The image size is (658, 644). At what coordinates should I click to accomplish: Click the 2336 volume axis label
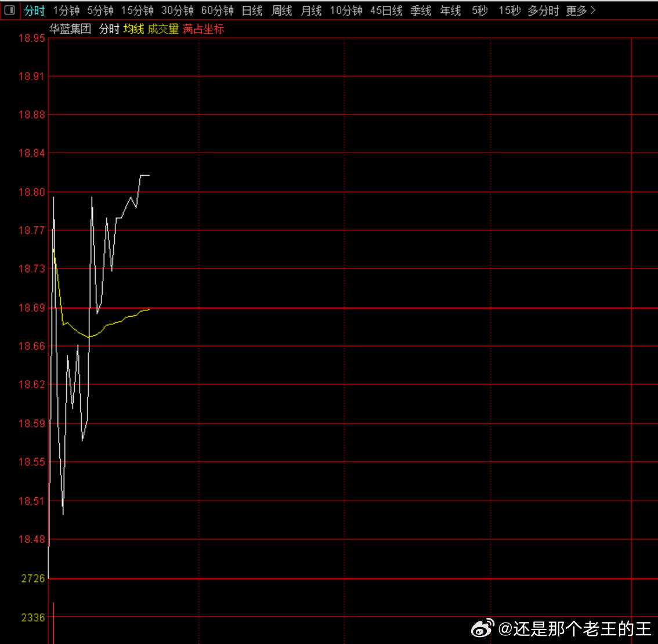pyautogui.click(x=33, y=617)
